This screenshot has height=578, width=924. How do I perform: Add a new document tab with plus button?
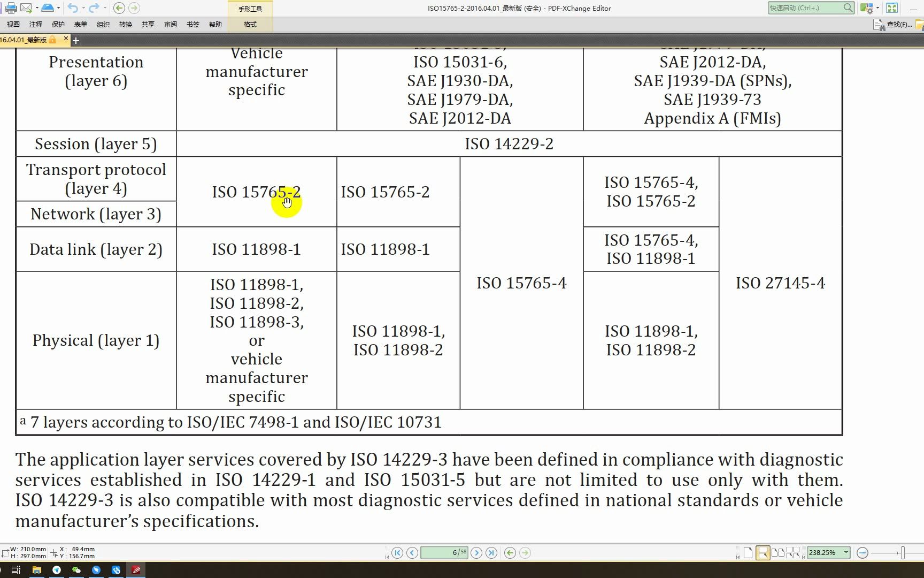[76, 40]
